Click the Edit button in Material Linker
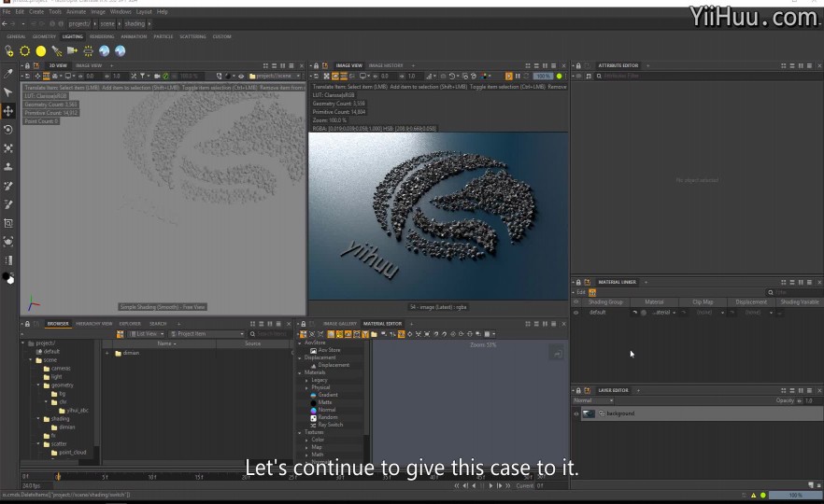This screenshot has height=504, width=824. click(581, 292)
